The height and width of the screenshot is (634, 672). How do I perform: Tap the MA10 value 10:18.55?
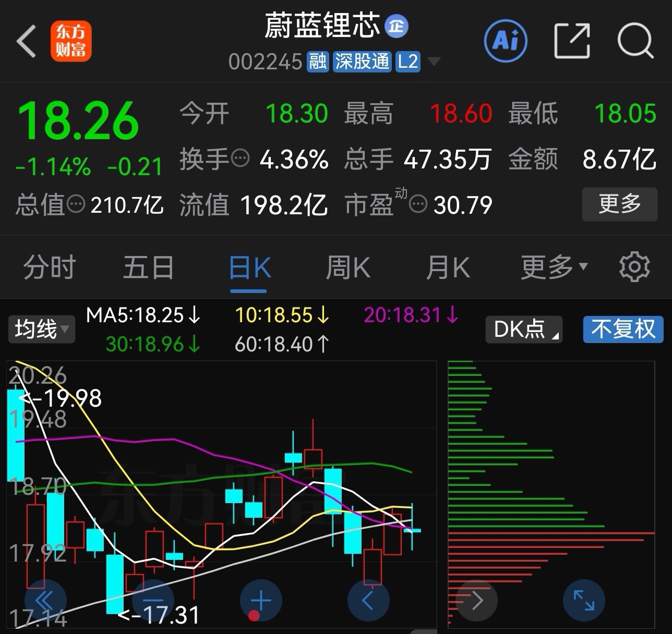(x=282, y=315)
